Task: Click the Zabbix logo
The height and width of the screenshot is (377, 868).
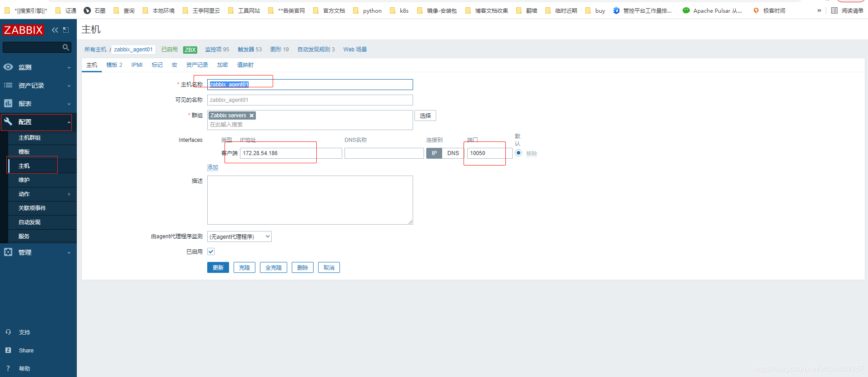Action: tap(23, 30)
